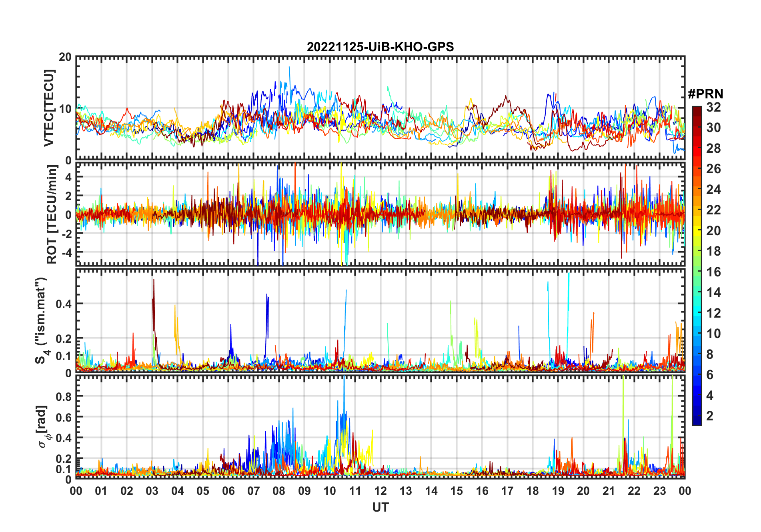The image size is (761, 532).
Task: Click the ROT [TECU/min] y-axis label
Action: click(x=52, y=214)
